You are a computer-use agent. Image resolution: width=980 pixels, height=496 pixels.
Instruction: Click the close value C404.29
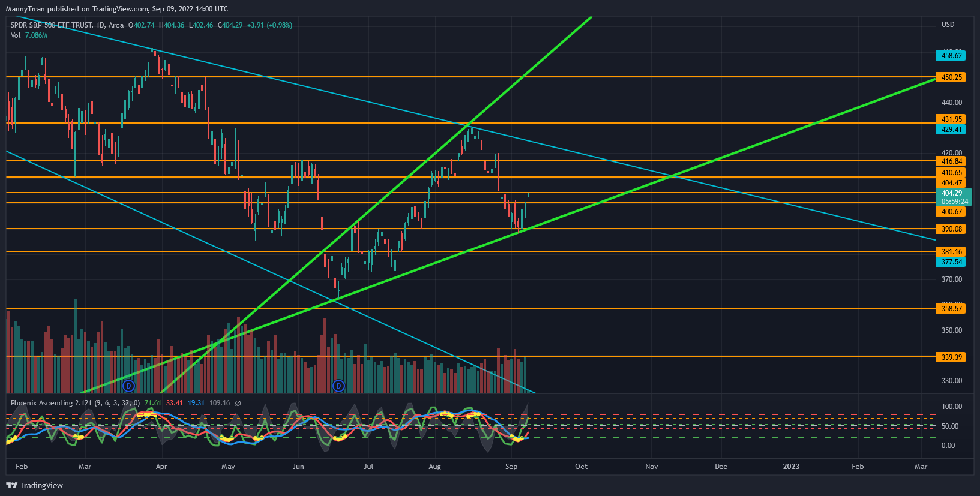pos(230,25)
